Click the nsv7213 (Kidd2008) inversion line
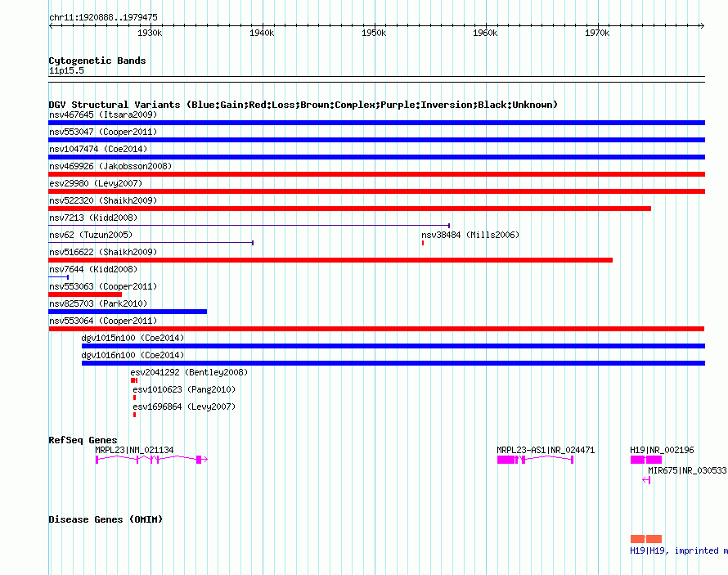 click(249, 226)
